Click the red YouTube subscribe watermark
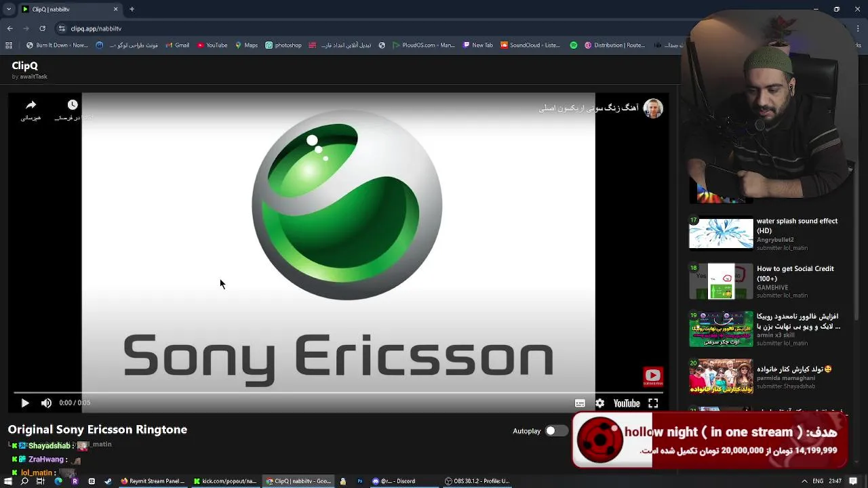The height and width of the screenshot is (488, 868). [653, 376]
